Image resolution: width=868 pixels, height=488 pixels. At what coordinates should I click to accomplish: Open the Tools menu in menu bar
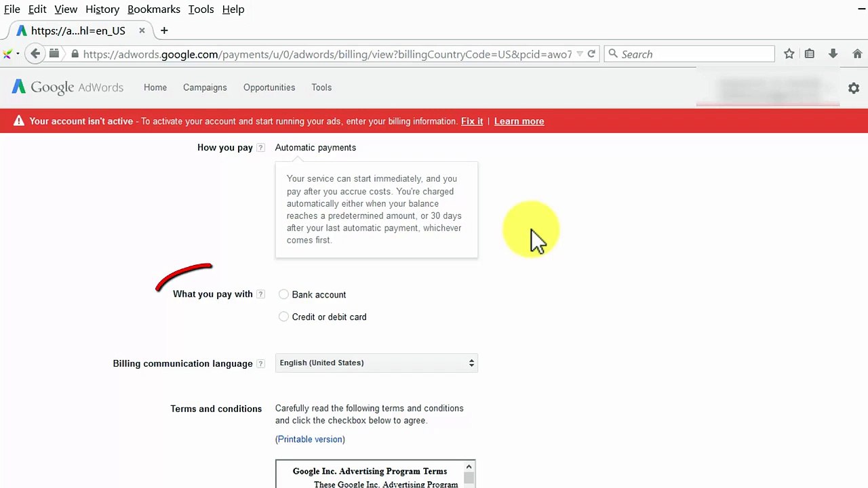[201, 9]
